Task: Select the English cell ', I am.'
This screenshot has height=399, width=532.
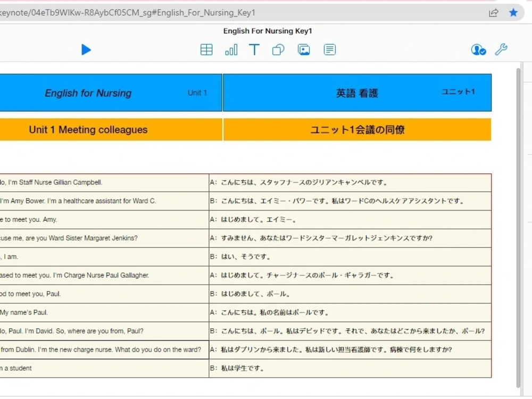Action: (104, 257)
